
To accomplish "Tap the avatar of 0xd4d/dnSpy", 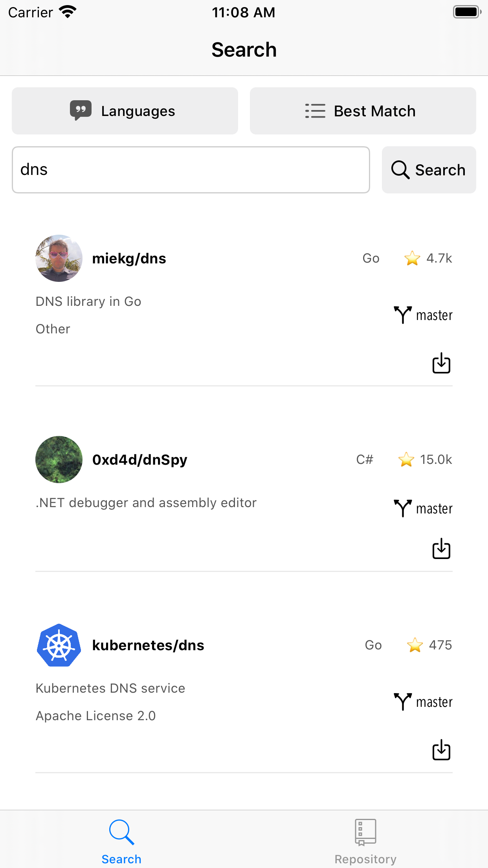I will pyautogui.click(x=58, y=460).
